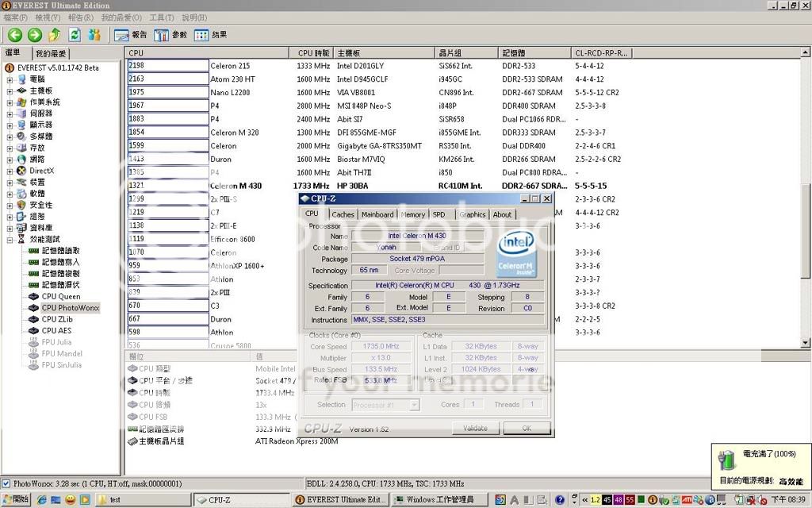Image resolution: width=812 pixels, height=508 pixels.
Task: Expand the 網路 tree node
Action: 10,160
